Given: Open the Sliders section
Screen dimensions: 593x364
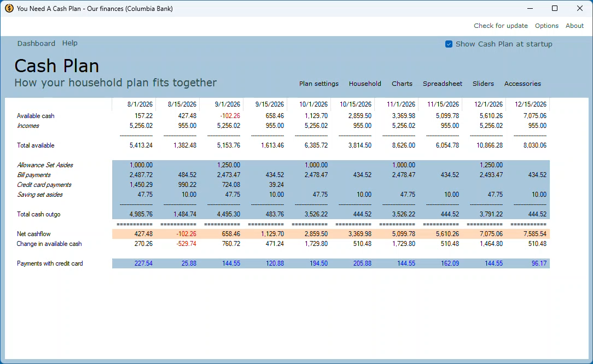Looking at the screenshot, I should (483, 84).
